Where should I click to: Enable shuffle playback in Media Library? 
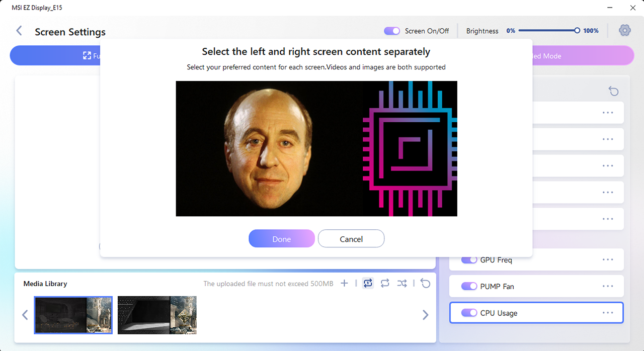402,283
